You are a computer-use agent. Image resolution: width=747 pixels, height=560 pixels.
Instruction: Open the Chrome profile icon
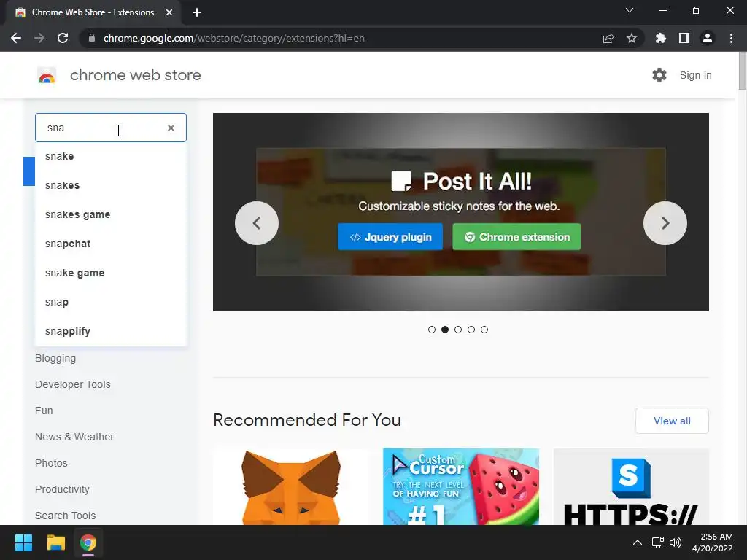(x=708, y=38)
